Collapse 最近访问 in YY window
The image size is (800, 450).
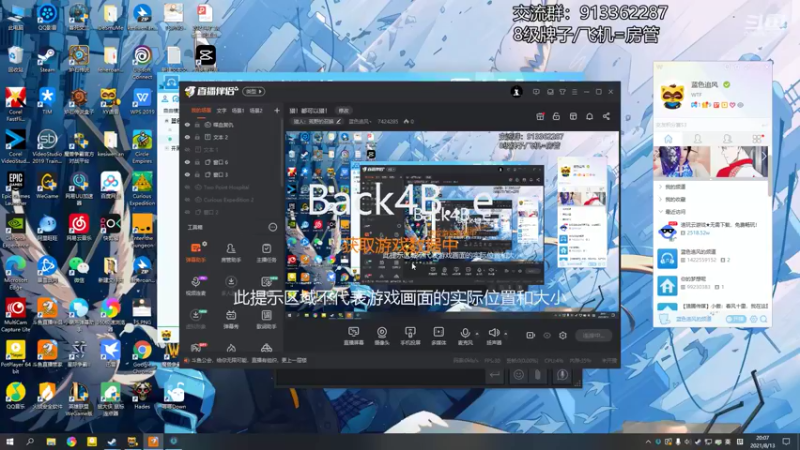coord(661,211)
